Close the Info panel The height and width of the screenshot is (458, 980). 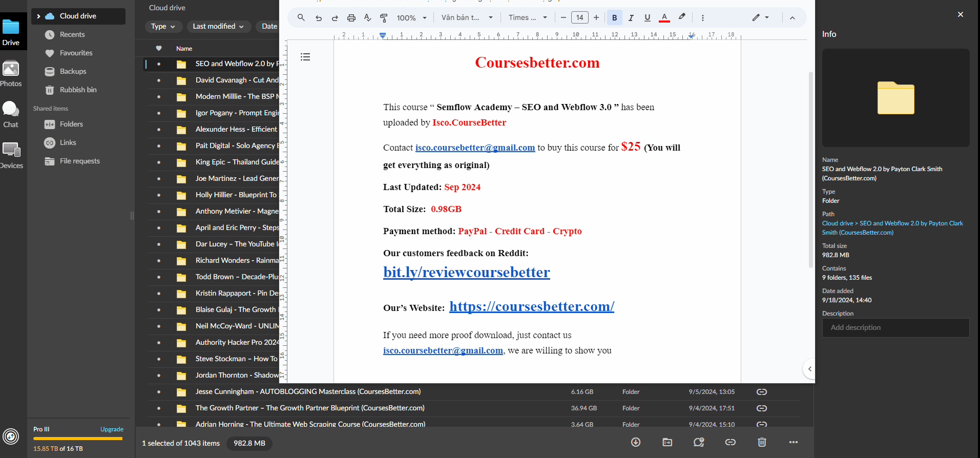click(961, 14)
